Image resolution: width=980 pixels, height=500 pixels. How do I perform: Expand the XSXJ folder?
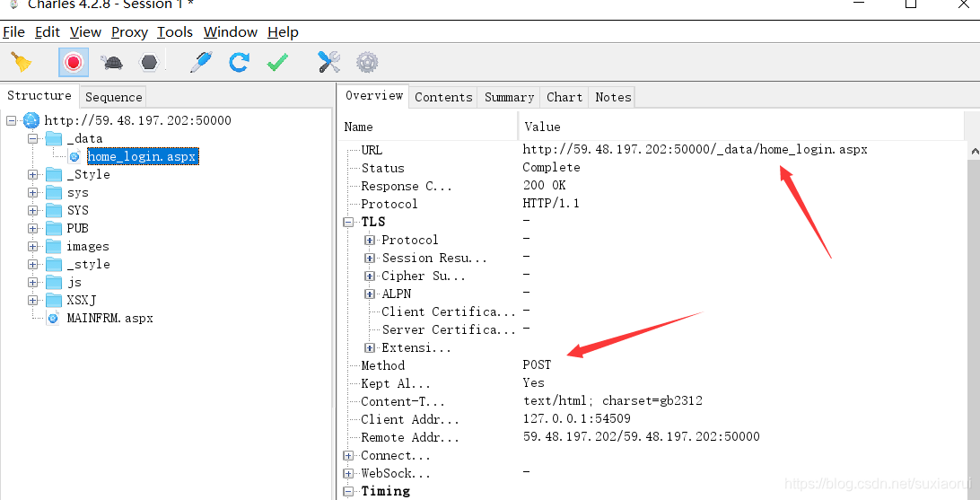(32, 300)
